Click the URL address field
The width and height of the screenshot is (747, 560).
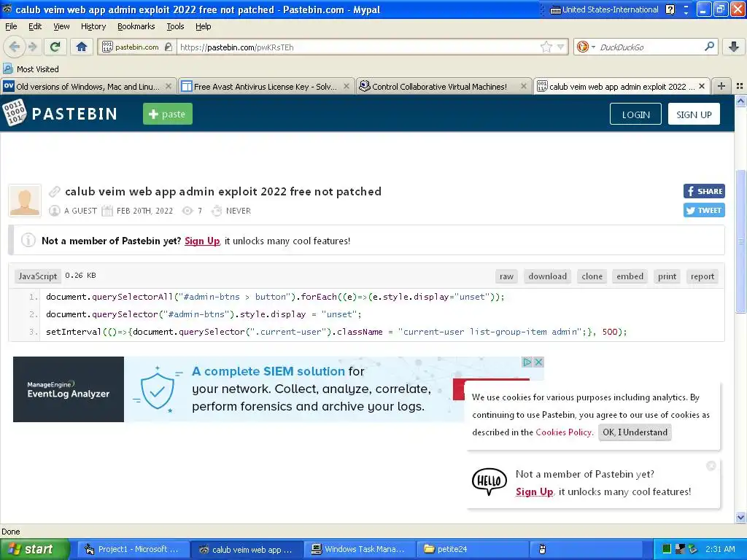[x=357, y=47]
